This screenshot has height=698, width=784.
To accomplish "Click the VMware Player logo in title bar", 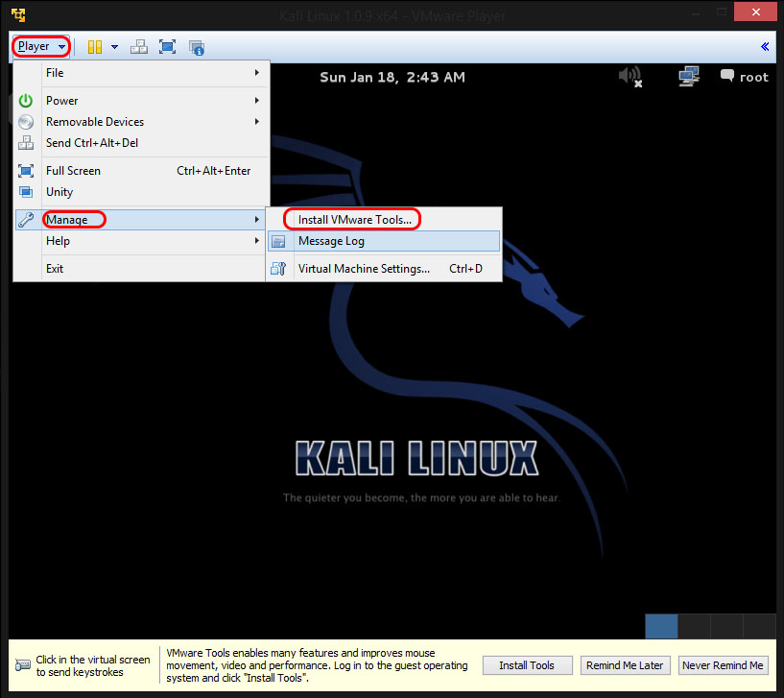I will coord(18,14).
